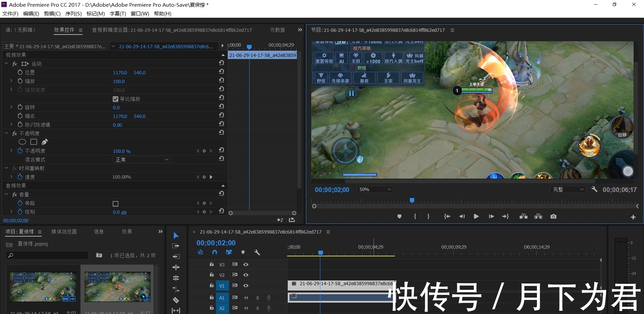
Task: Reset the Position parameter
Action: (x=221, y=72)
